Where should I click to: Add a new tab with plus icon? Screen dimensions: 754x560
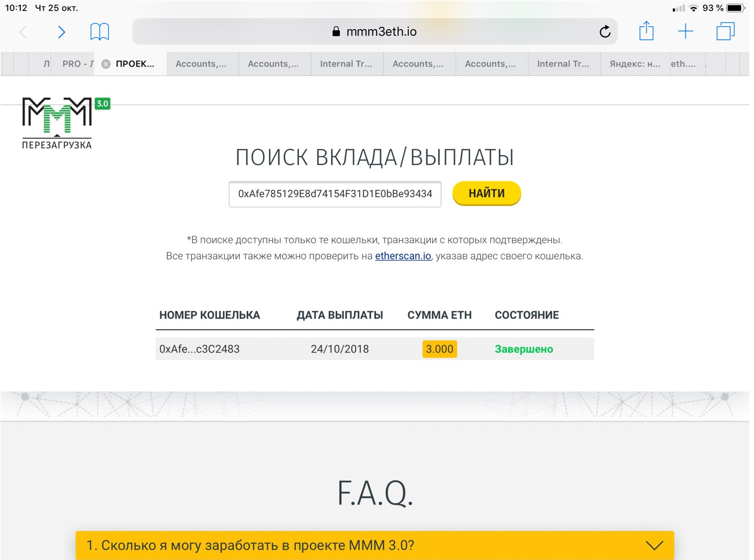pos(686,32)
